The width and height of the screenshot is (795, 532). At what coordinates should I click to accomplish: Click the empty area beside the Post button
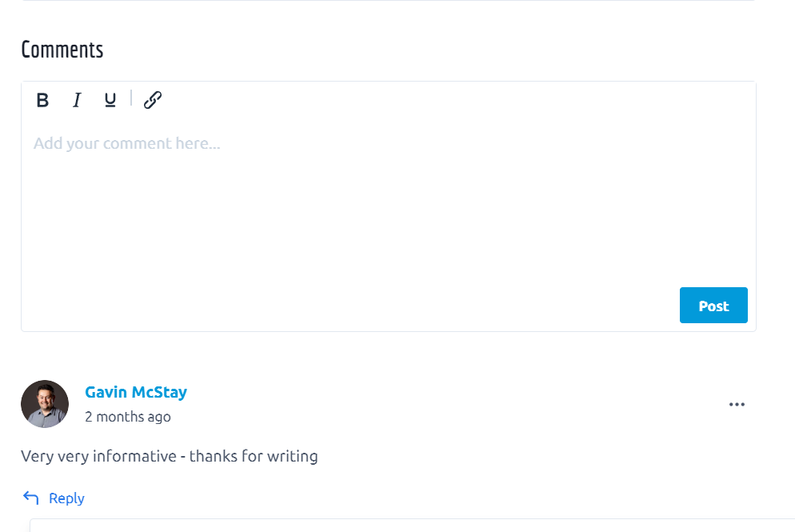point(400,306)
